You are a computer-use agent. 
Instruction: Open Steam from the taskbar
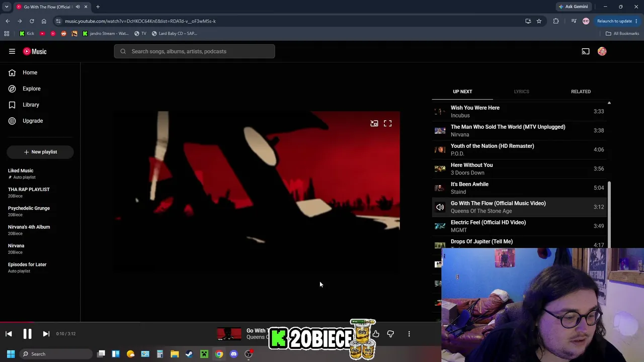pos(189,354)
